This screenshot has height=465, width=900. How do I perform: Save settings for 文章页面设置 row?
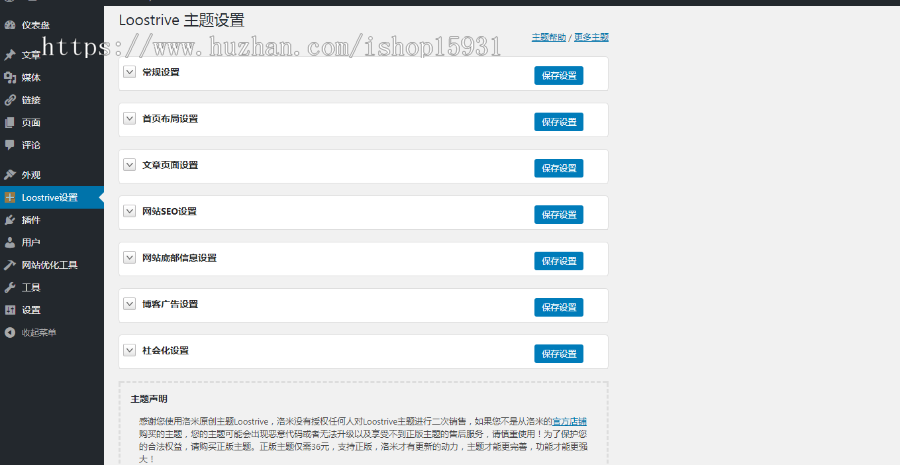pos(558,168)
